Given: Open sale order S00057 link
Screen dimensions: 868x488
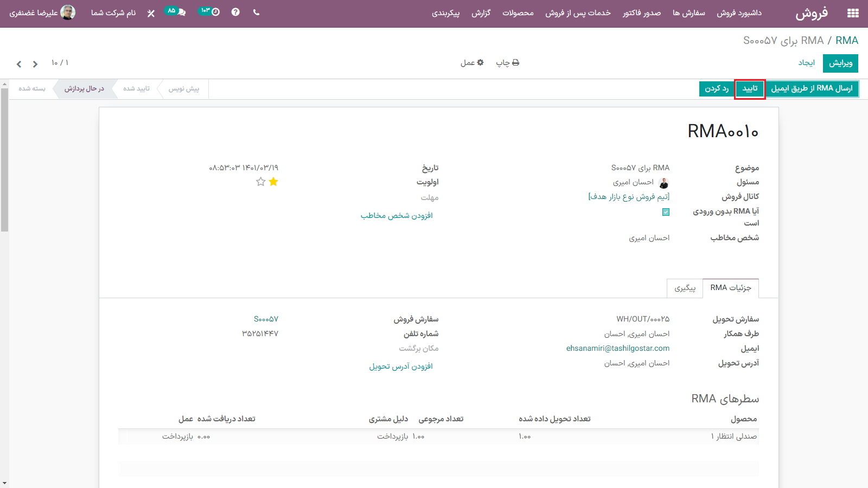Looking at the screenshot, I should (266, 319).
